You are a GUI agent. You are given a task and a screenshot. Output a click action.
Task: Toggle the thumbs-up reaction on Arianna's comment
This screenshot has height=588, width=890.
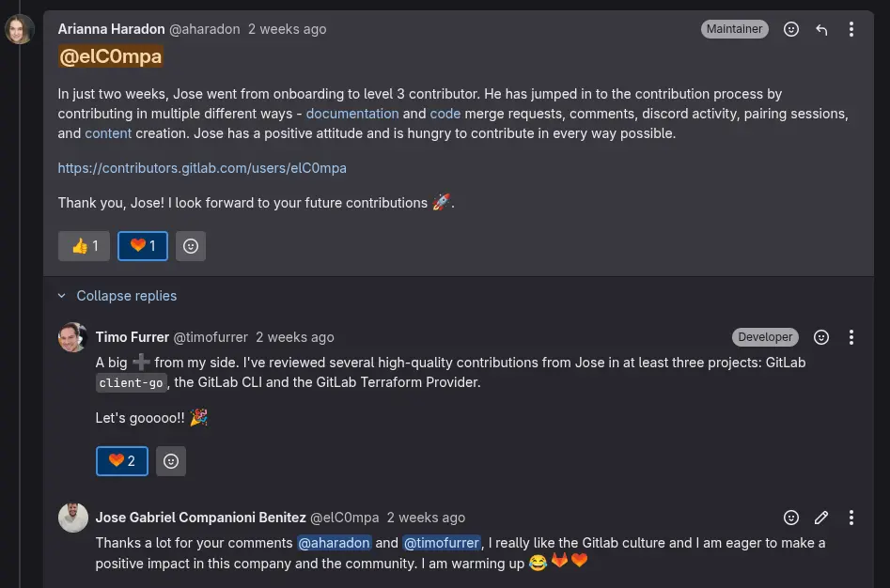84,246
